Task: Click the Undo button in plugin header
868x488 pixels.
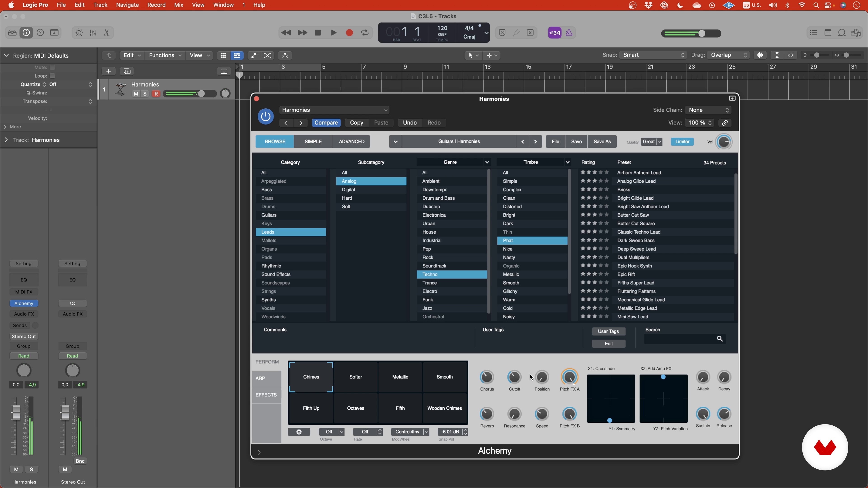Action: [410, 123]
